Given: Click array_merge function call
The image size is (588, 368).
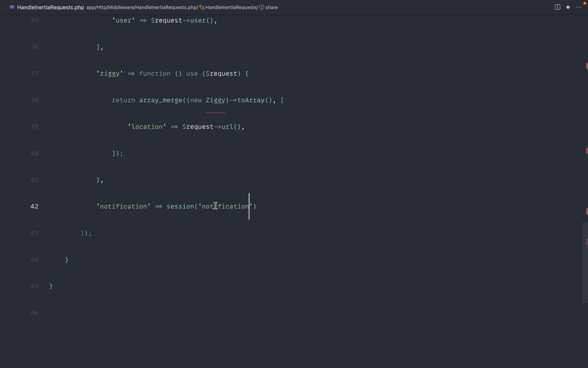Looking at the screenshot, I should click(x=161, y=100).
